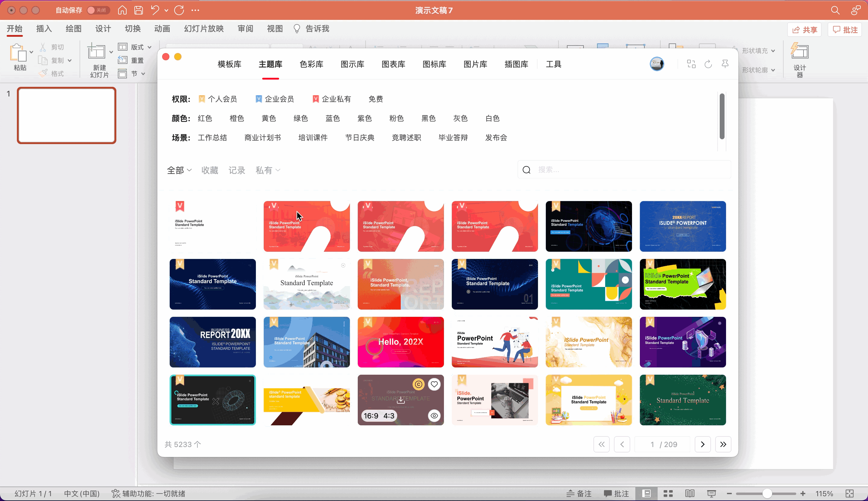Click the refresh icon in iSlide panel
This screenshot has height=501, width=868.
click(x=708, y=64)
